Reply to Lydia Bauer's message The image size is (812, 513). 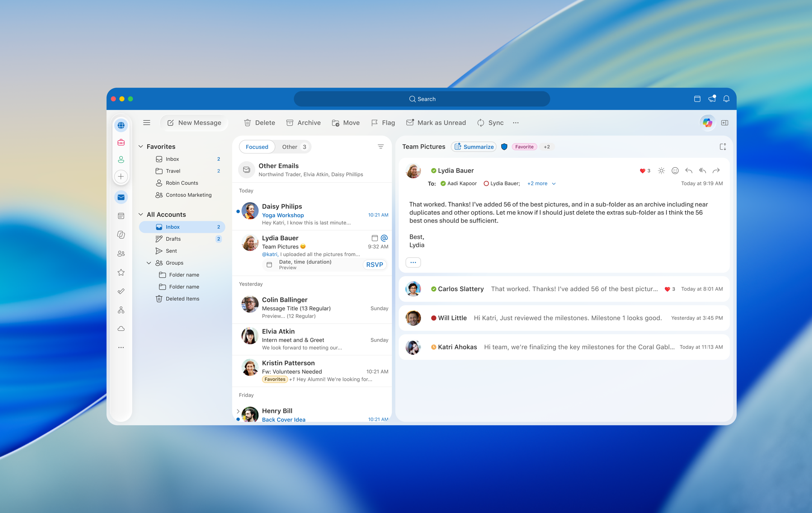(688, 171)
